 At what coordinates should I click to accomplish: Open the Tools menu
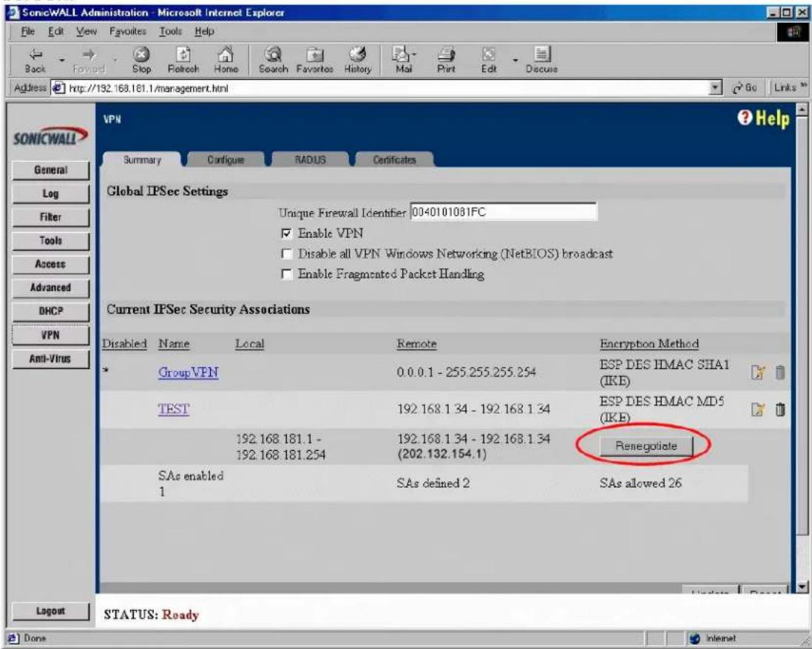tap(170, 32)
